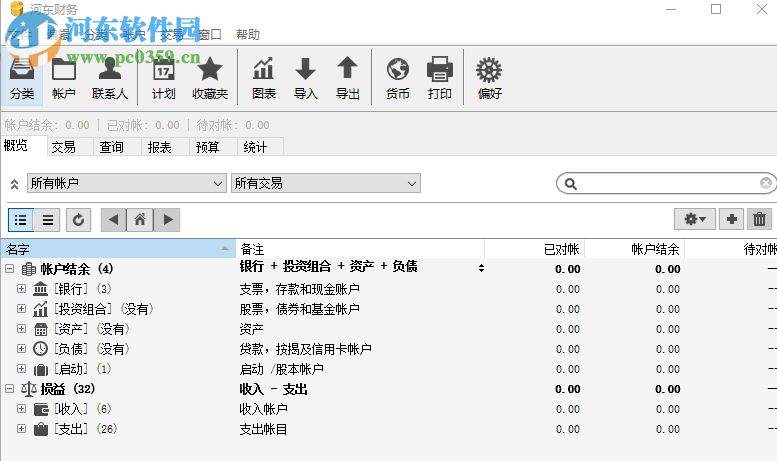777x461 pixels.
Task: Select the 损益 (32) row
Action: pyautogui.click(x=389, y=389)
